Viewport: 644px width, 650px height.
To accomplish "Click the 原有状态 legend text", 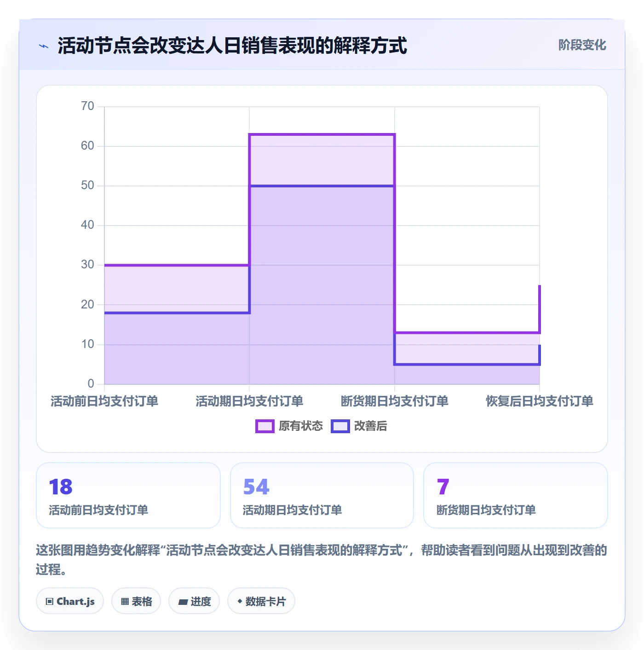I will pyautogui.click(x=301, y=426).
